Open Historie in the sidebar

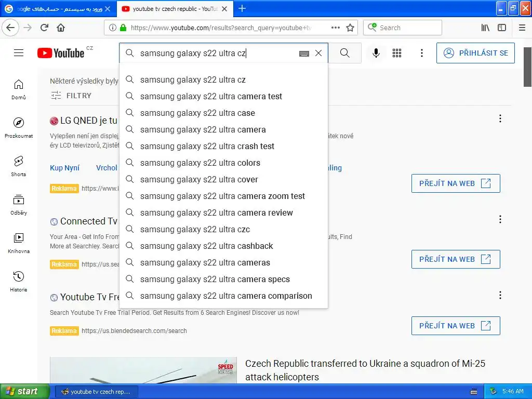point(19,282)
